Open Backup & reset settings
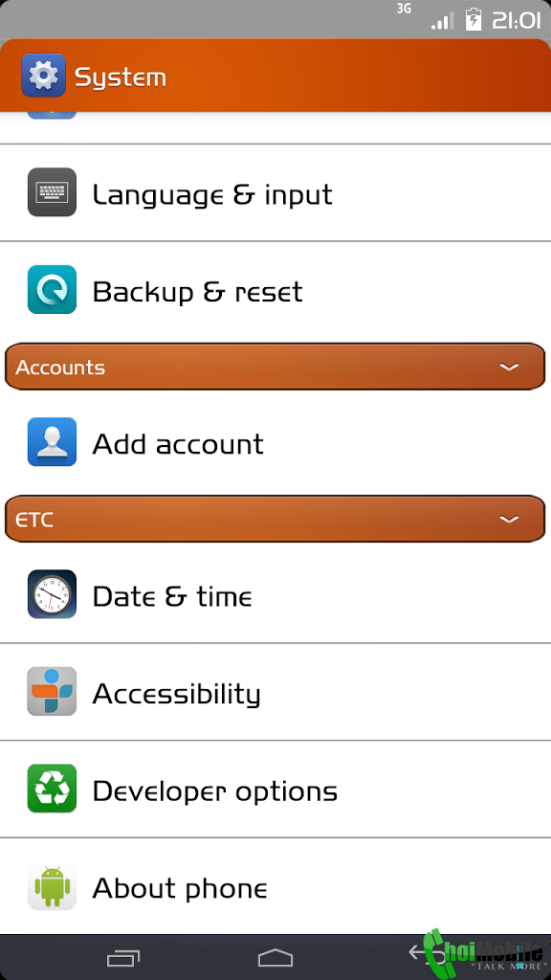The height and width of the screenshot is (980, 551). (275, 291)
